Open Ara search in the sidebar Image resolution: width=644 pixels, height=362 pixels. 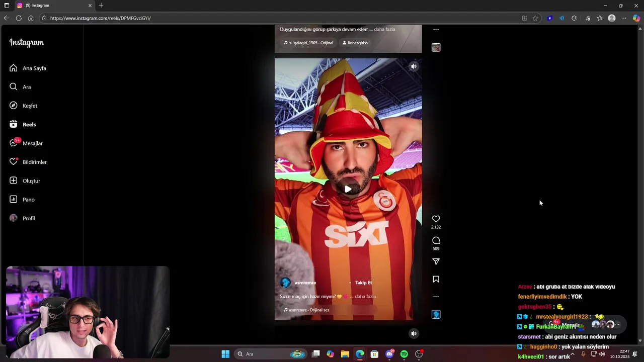click(20, 87)
